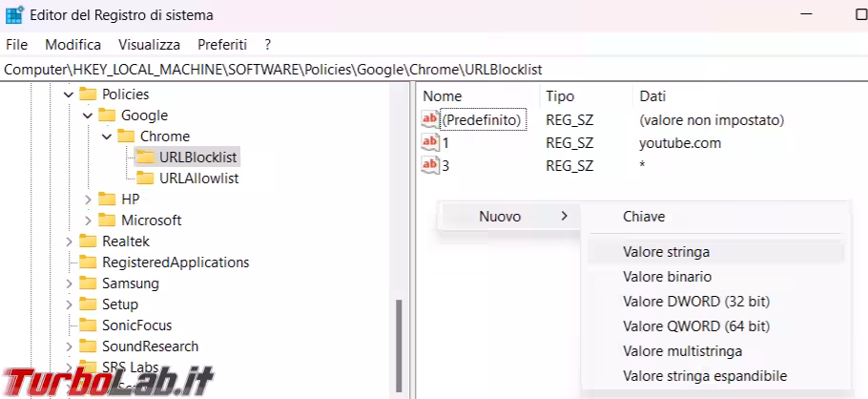The height and width of the screenshot is (399, 868).
Task: Collapse the Google key chevron
Action: (88, 115)
